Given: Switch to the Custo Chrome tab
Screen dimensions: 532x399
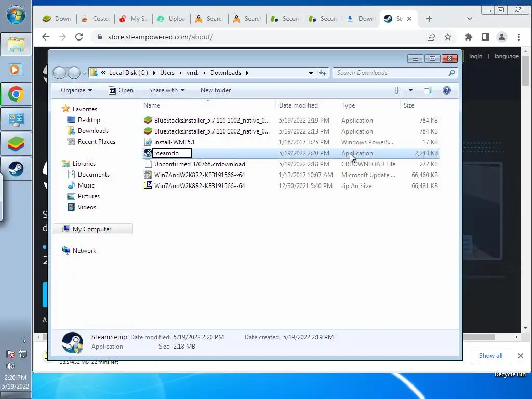Looking at the screenshot, I should [96, 19].
